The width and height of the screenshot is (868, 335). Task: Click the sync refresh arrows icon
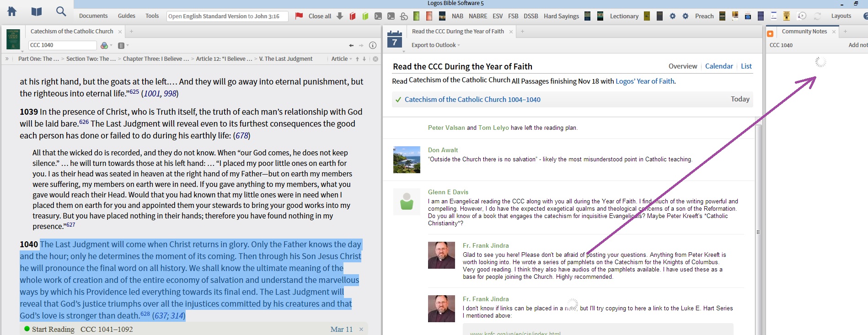817,16
